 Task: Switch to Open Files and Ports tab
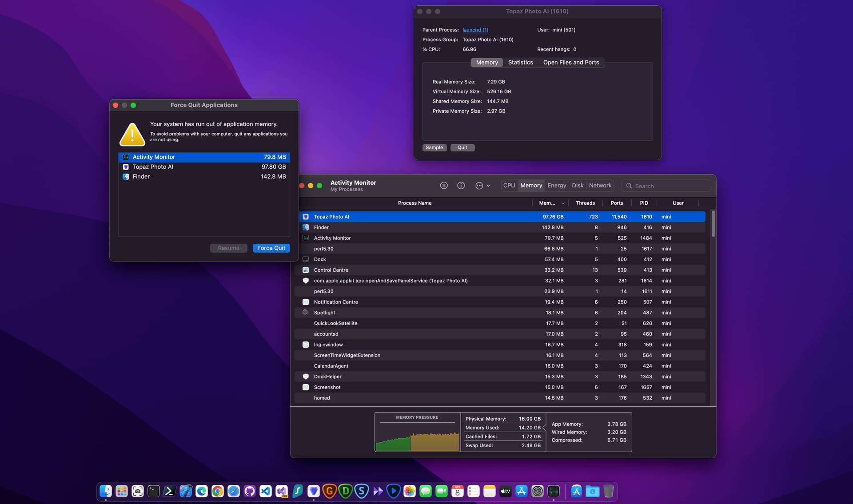(571, 63)
